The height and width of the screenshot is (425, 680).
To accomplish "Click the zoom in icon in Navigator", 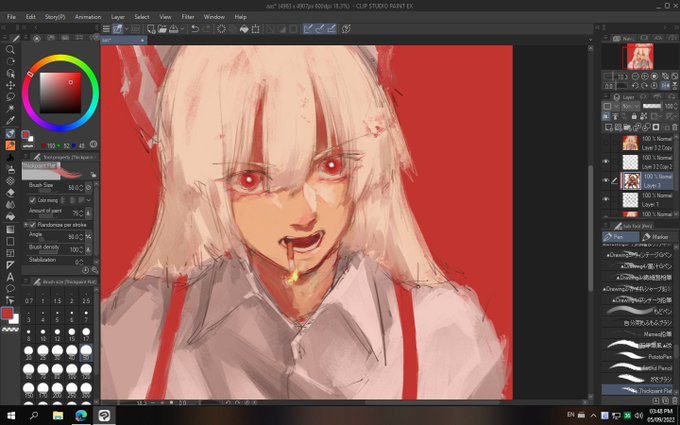I will 644,76.
